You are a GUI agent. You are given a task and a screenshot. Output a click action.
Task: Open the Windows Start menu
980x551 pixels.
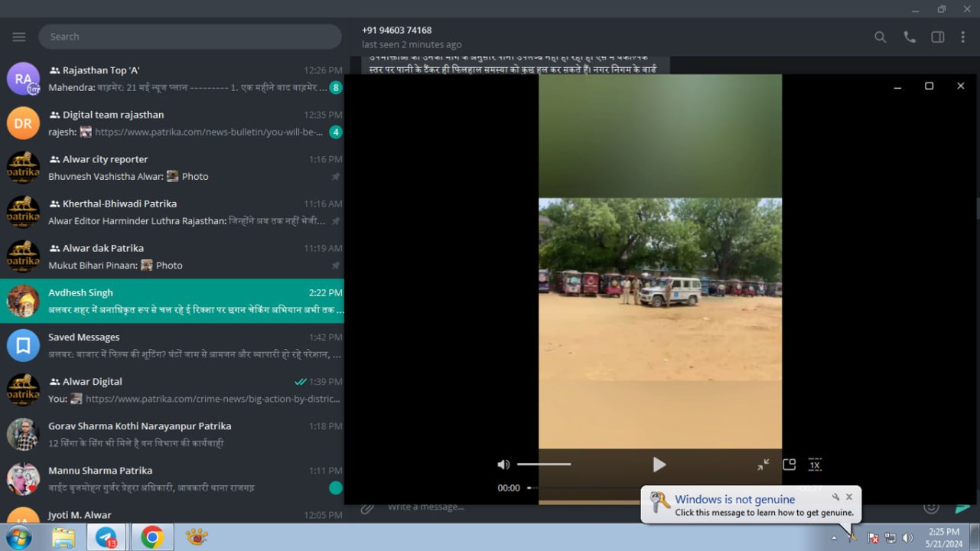coord(18,537)
